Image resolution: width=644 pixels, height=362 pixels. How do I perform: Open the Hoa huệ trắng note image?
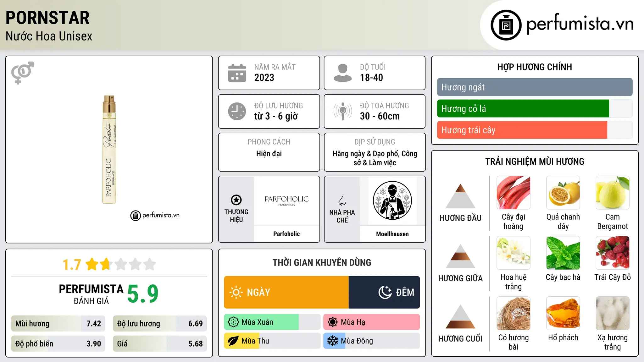(x=514, y=253)
